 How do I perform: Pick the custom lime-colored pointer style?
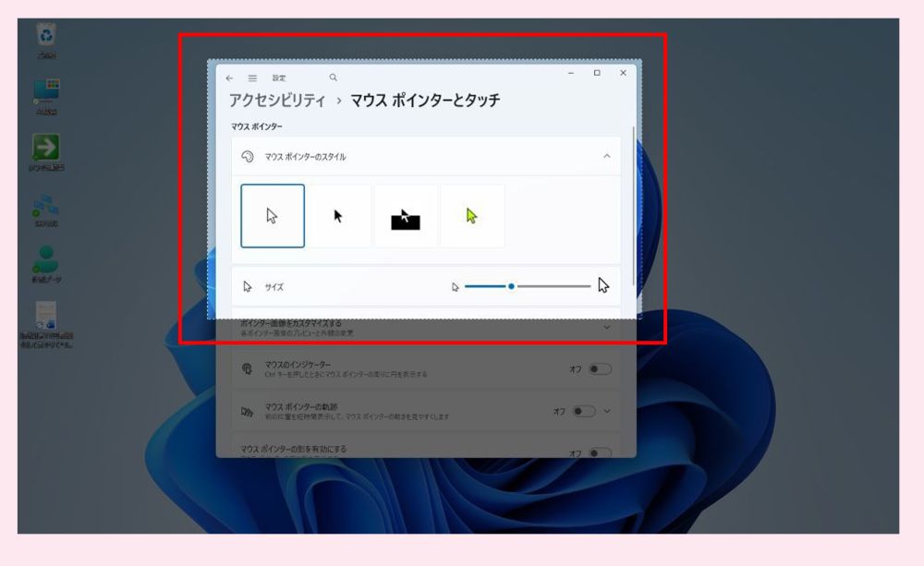click(x=472, y=216)
